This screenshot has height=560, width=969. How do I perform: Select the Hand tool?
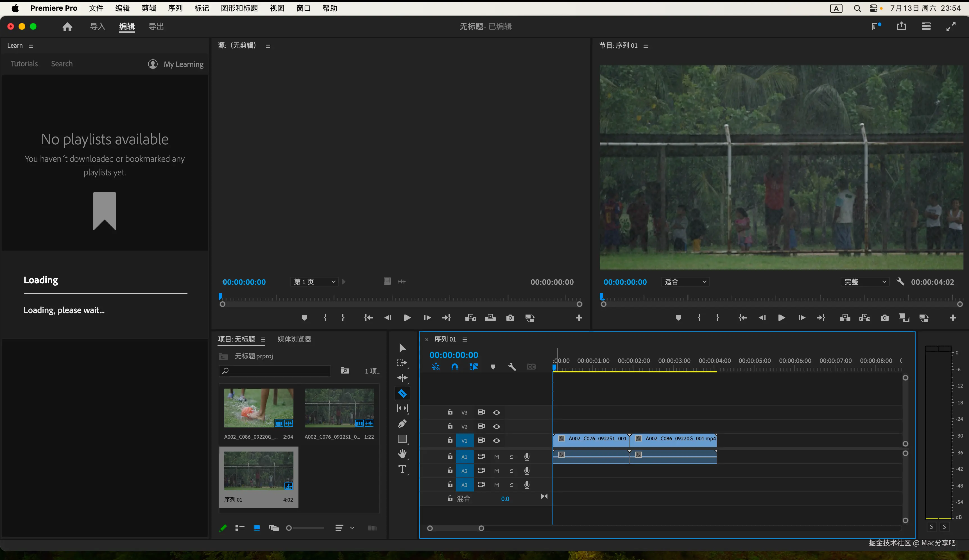coord(402,454)
